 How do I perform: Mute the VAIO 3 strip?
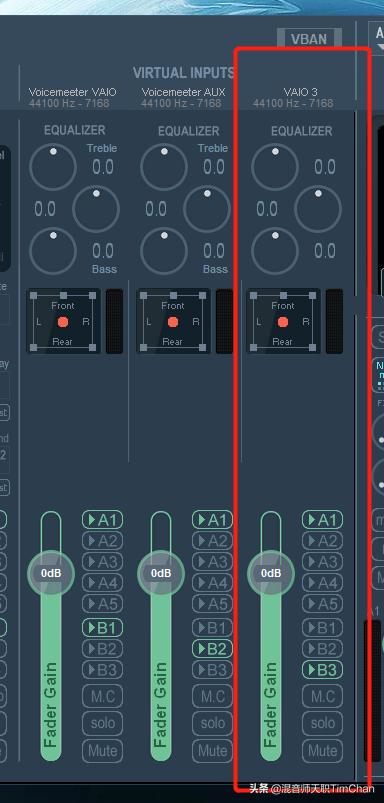pyautogui.click(x=323, y=751)
